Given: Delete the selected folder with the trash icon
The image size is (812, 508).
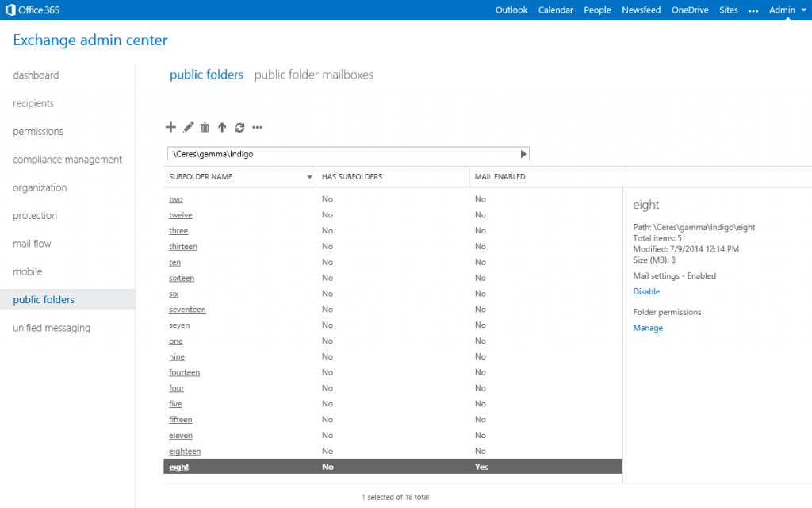Looking at the screenshot, I should coord(205,127).
